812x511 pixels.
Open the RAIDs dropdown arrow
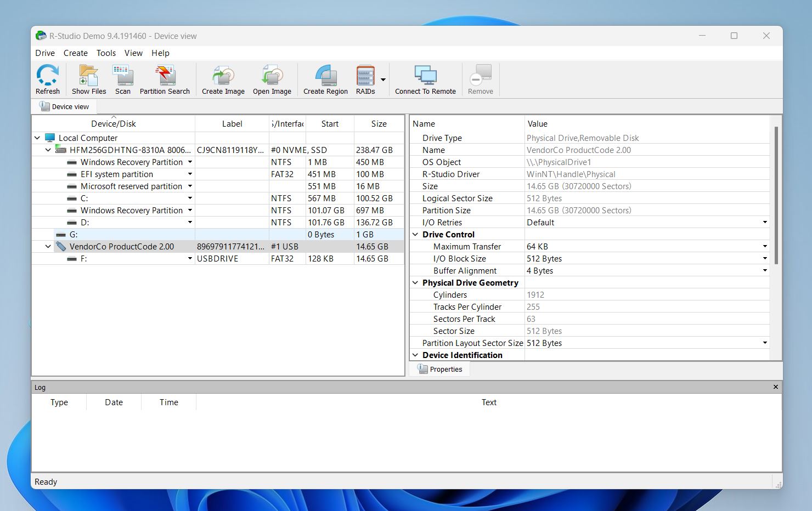pyautogui.click(x=383, y=80)
